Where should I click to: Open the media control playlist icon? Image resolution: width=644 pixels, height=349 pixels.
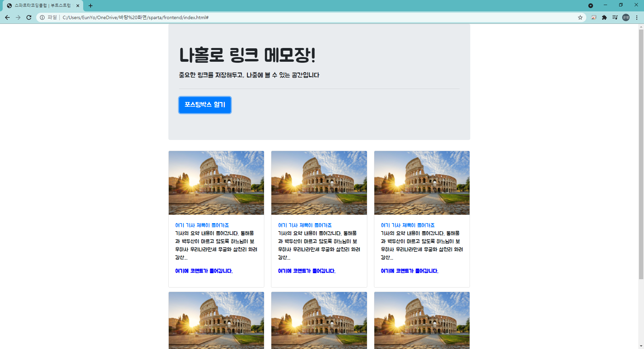pos(615,17)
